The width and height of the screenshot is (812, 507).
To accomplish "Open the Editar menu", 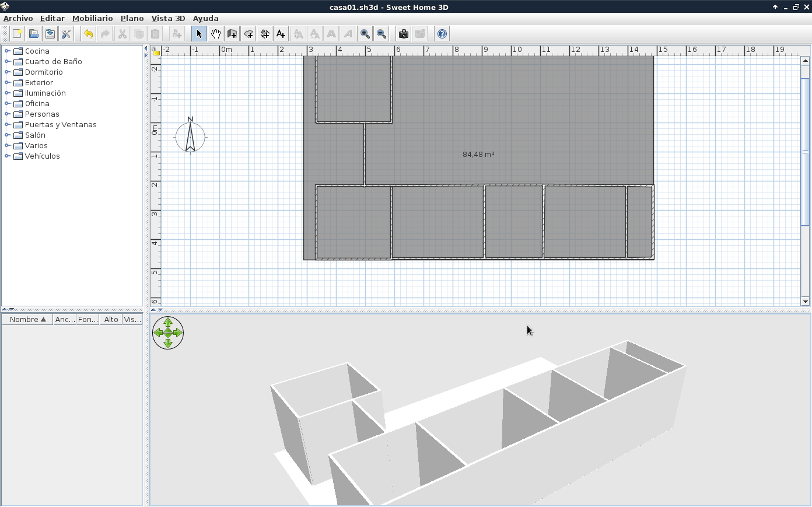I will pos(52,18).
